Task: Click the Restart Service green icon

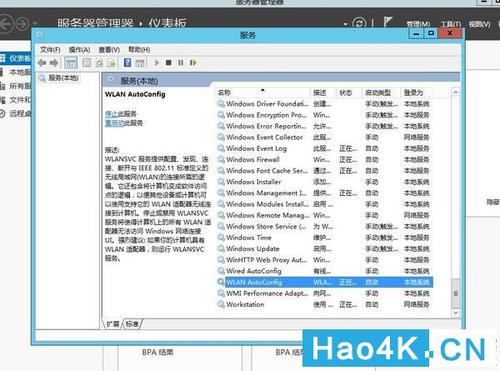Action: point(193,63)
